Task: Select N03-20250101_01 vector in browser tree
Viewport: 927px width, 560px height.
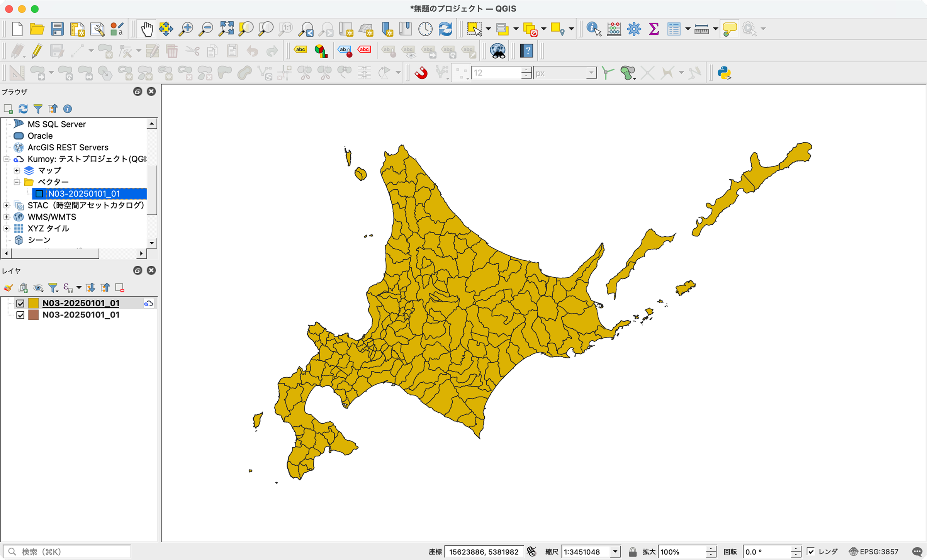Action: [x=84, y=193]
